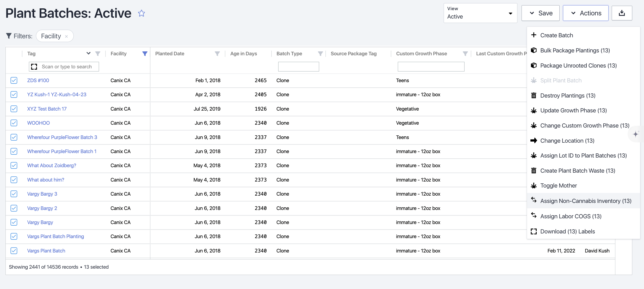Uncheck the ZDS #100 row checkbox
The height and width of the screenshot is (289, 644).
[14, 80]
